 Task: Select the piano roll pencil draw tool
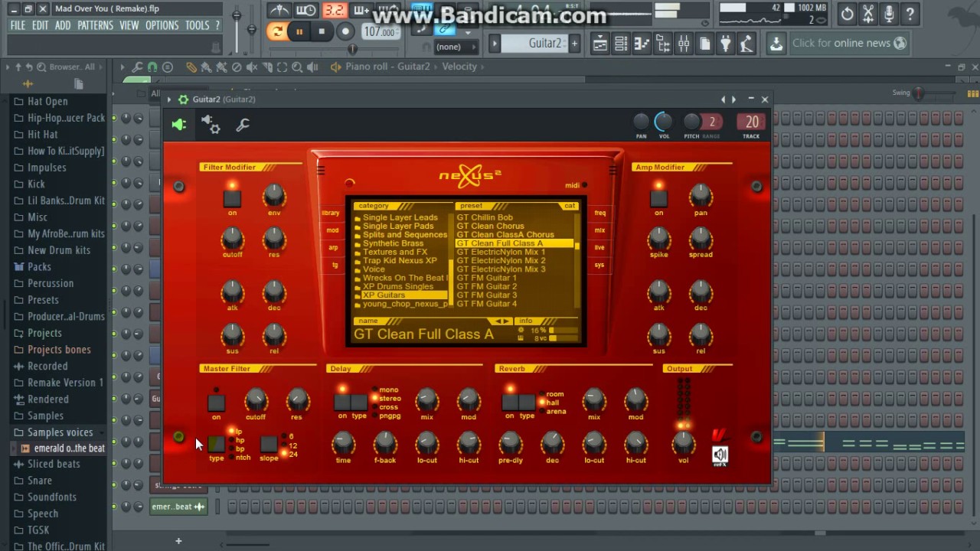(x=191, y=67)
